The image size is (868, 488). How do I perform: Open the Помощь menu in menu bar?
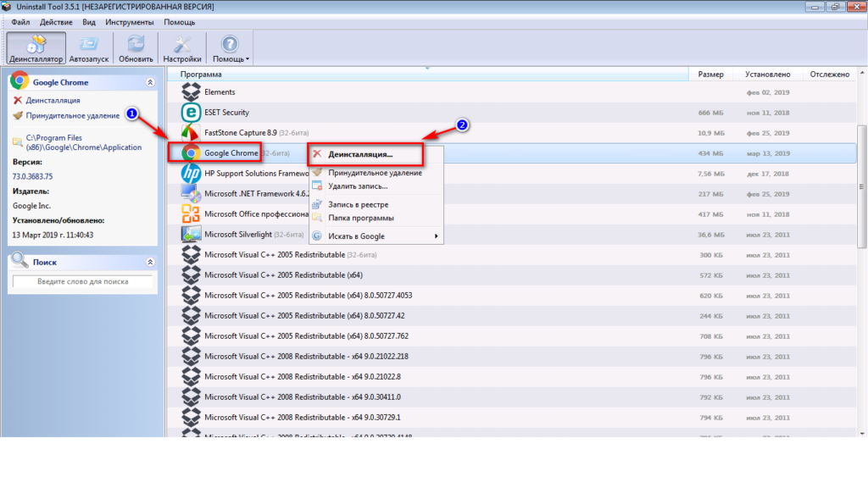[180, 22]
